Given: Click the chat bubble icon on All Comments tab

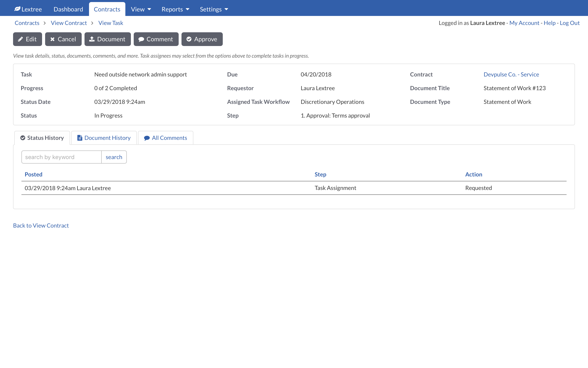Looking at the screenshot, I should 147,138.
